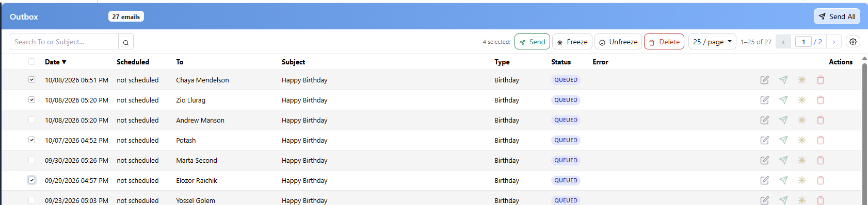Check the Marta Second row checkbox
Screen dimensions: 868x205
click(32, 160)
